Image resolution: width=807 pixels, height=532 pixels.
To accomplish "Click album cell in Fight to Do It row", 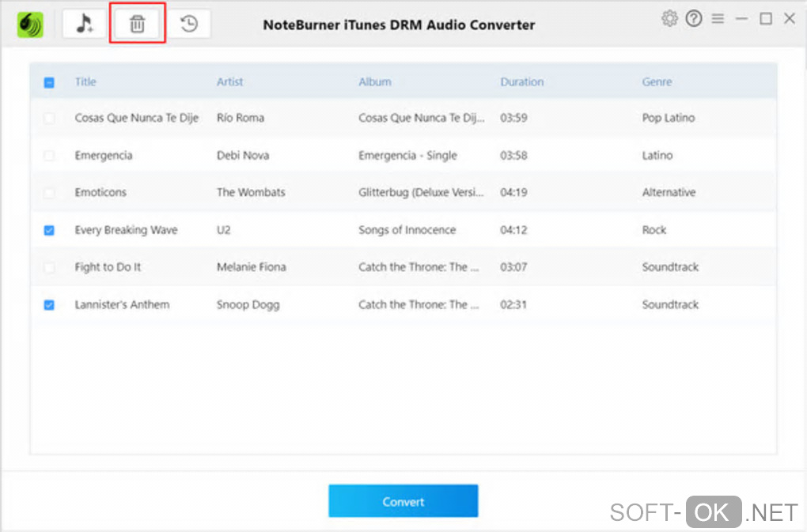I will pos(419,266).
